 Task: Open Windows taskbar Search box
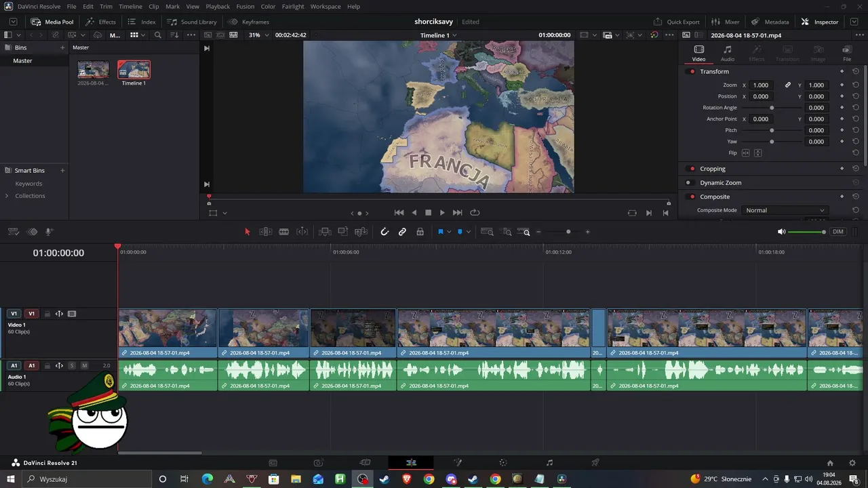click(x=88, y=479)
